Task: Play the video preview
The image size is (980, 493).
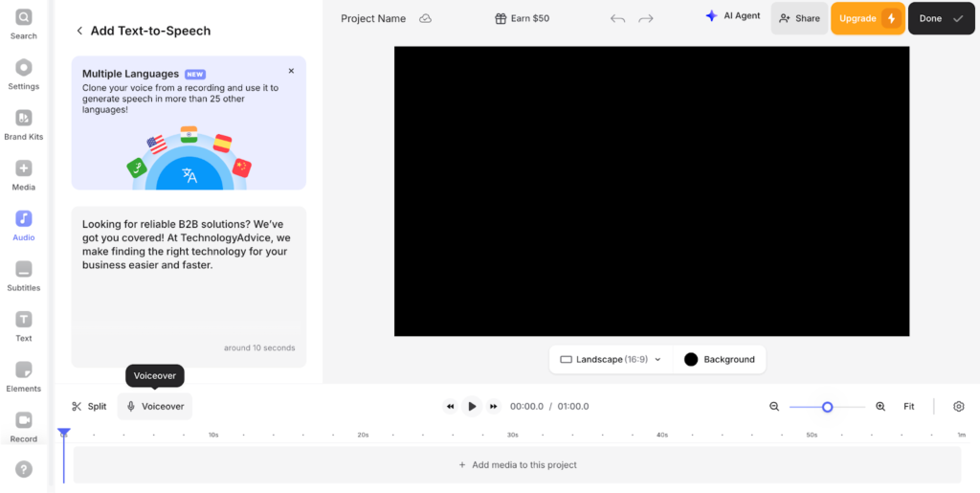Action: 472,407
